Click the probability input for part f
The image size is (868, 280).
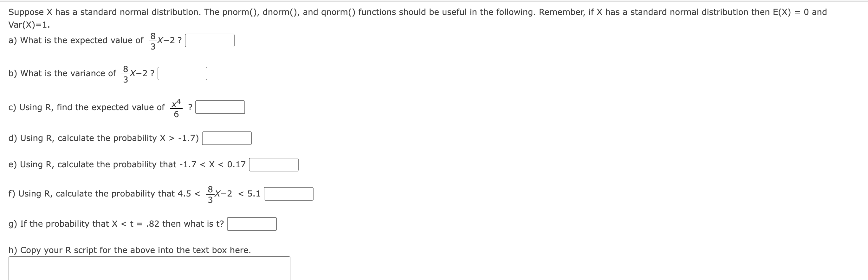288,193
